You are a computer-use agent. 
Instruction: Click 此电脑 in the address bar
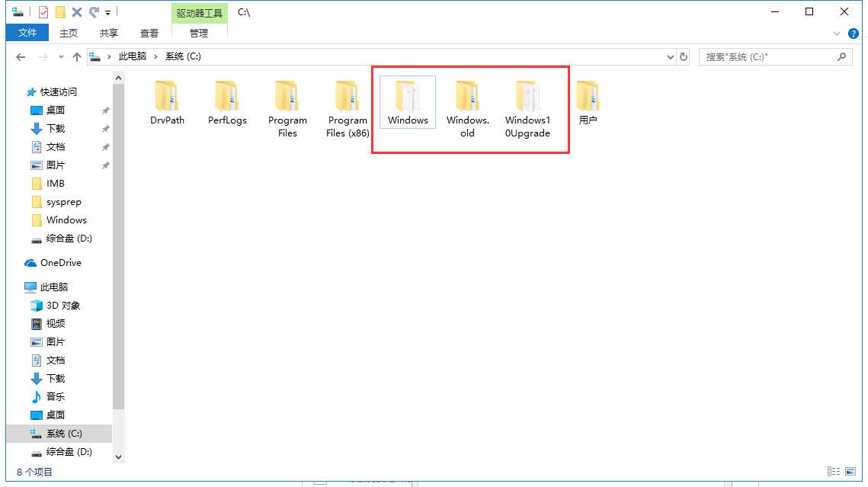pos(133,56)
